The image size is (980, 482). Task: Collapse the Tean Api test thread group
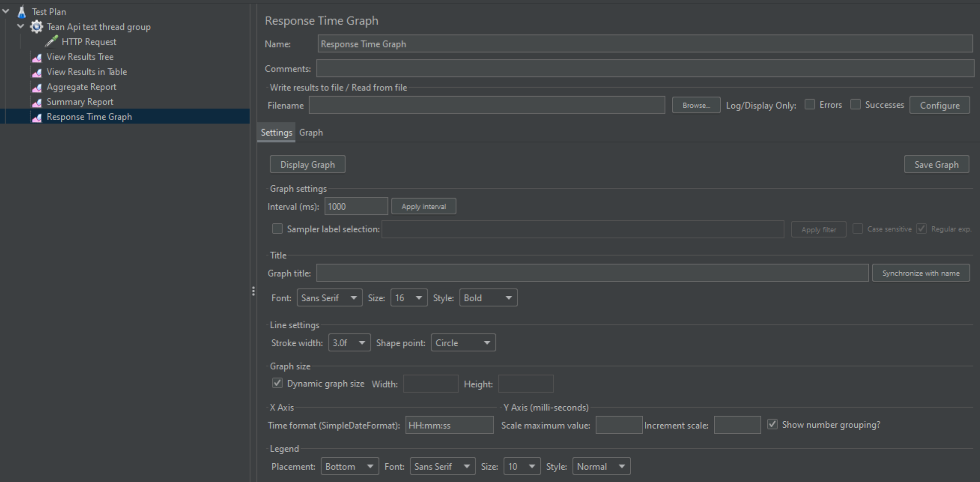click(20, 27)
